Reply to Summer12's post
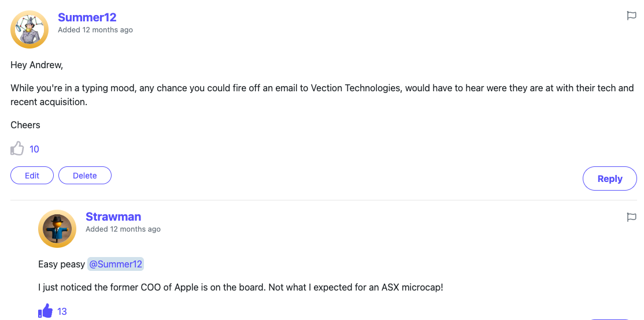This screenshot has height=320, width=644. pyautogui.click(x=609, y=178)
